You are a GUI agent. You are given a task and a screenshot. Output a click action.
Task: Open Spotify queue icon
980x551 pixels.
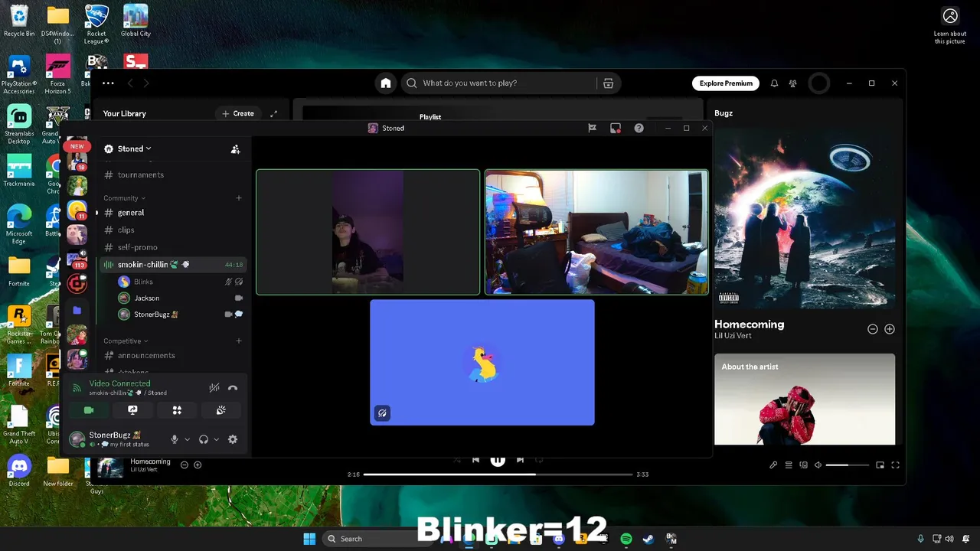tap(789, 465)
